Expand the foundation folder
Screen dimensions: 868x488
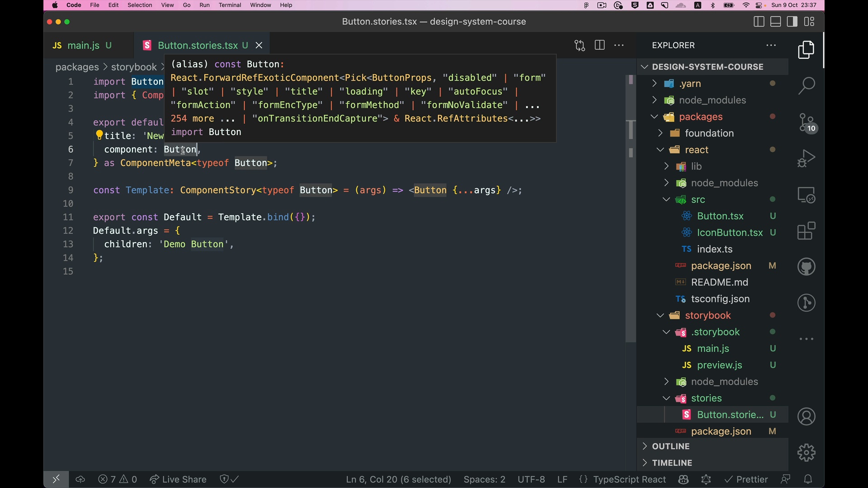click(x=709, y=133)
